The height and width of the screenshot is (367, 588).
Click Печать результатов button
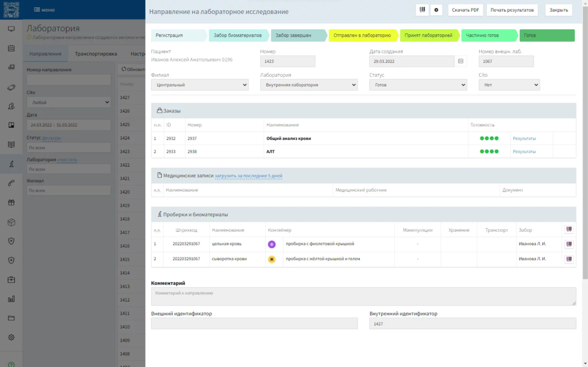coord(512,10)
